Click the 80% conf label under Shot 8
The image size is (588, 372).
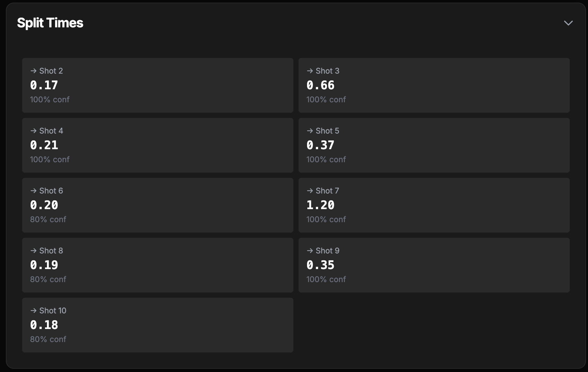(x=48, y=279)
